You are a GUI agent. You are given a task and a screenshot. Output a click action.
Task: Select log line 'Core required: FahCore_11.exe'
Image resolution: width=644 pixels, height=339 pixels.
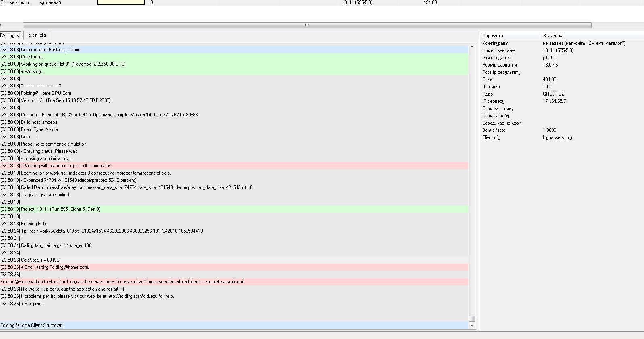(234, 50)
